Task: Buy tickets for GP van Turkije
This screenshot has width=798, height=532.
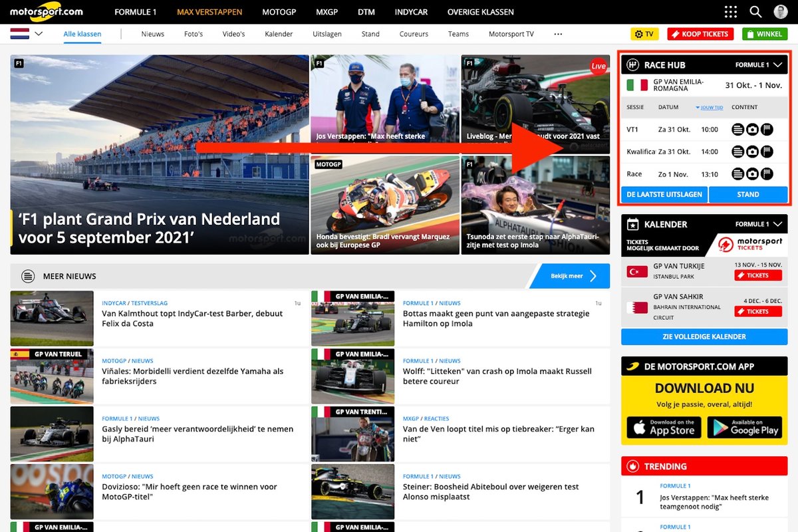Action: [x=757, y=275]
